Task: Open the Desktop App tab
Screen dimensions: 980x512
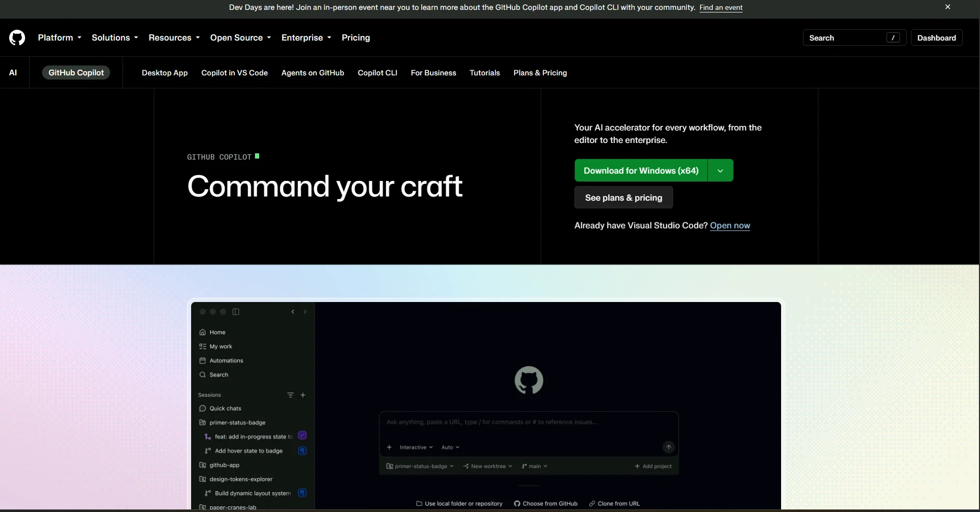Action: coord(165,73)
